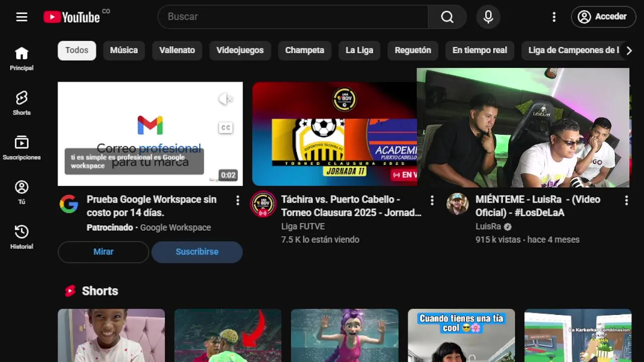Screen dimensions: 644x362
Task: Select the Videojuegos filter chip
Action: 240,50
